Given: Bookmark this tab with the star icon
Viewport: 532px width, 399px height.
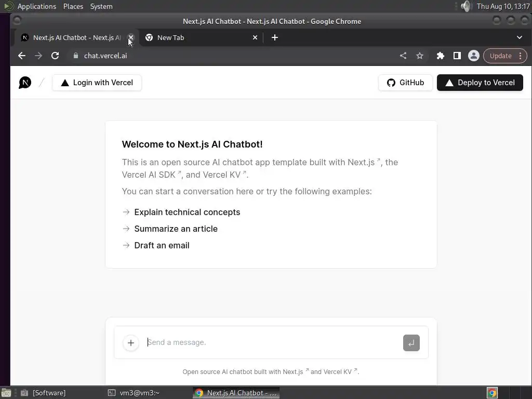Looking at the screenshot, I should (x=420, y=56).
